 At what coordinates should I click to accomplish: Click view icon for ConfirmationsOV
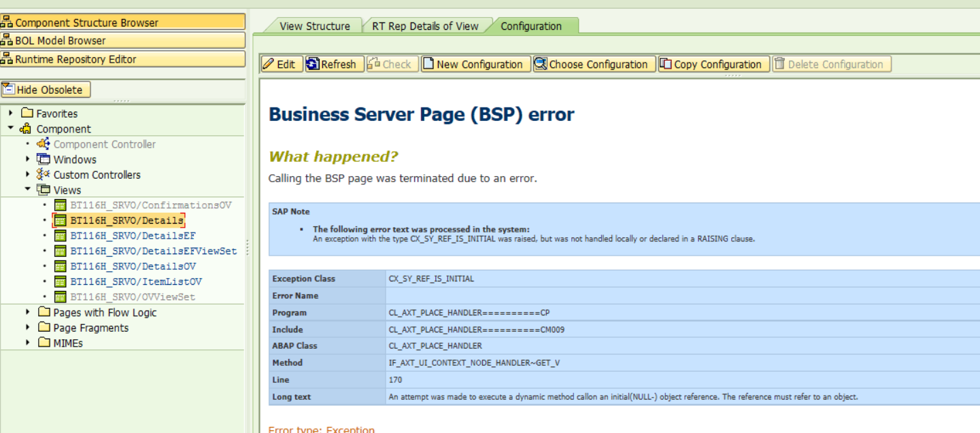(x=61, y=205)
